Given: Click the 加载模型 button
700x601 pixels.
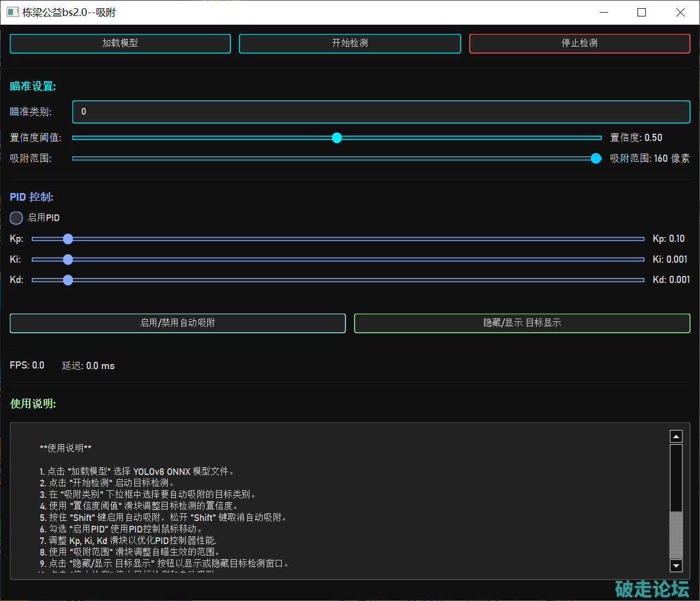Looking at the screenshot, I should pyautogui.click(x=120, y=44).
